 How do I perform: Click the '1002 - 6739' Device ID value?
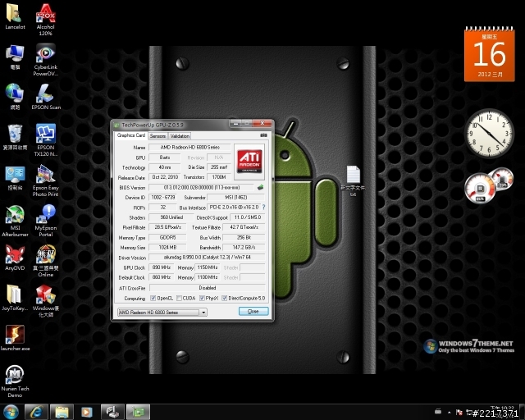click(x=163, y=197)
